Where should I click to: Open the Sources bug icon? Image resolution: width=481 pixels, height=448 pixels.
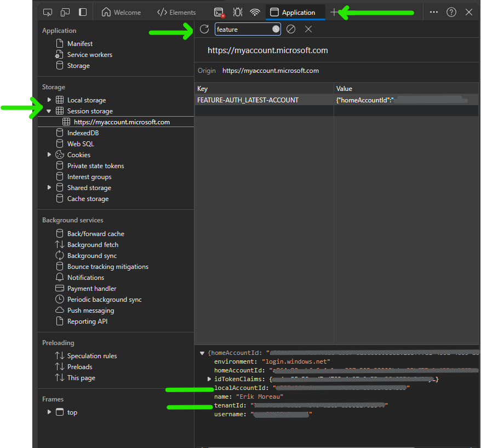click(237, 12)
